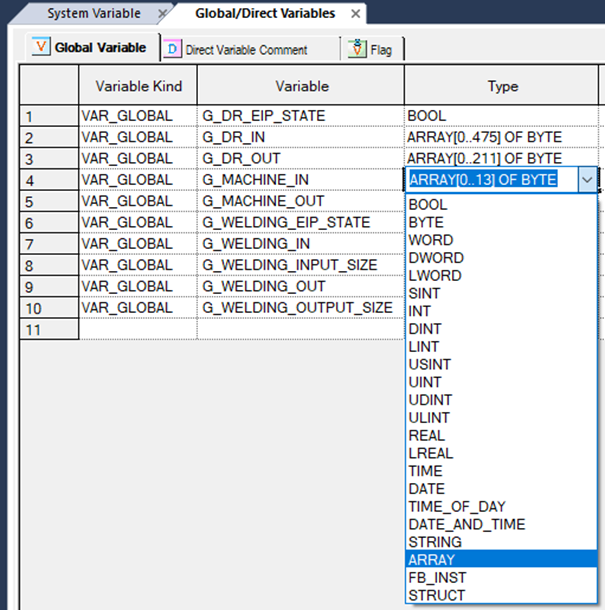Click the Flag tab icon

[x=357, y=49]
